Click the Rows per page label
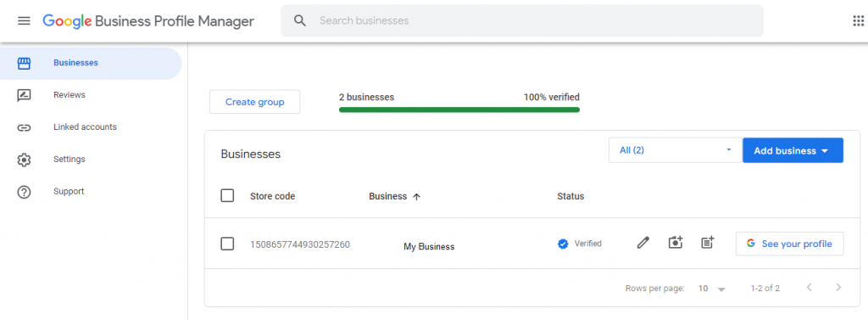868x320 pixels. [655, 289]
